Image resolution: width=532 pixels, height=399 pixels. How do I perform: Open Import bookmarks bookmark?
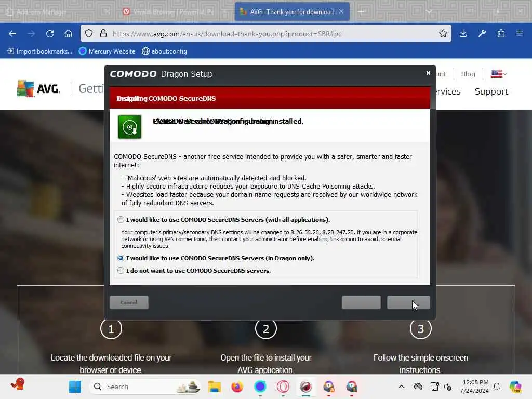pos(39,51)
